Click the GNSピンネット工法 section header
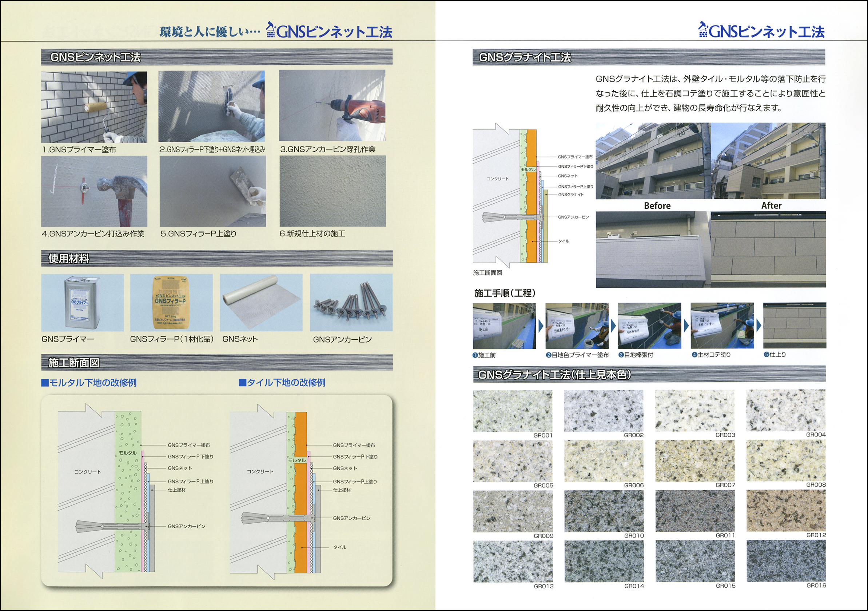This screenshot has height=611, width=868. [x=216, y=57]
